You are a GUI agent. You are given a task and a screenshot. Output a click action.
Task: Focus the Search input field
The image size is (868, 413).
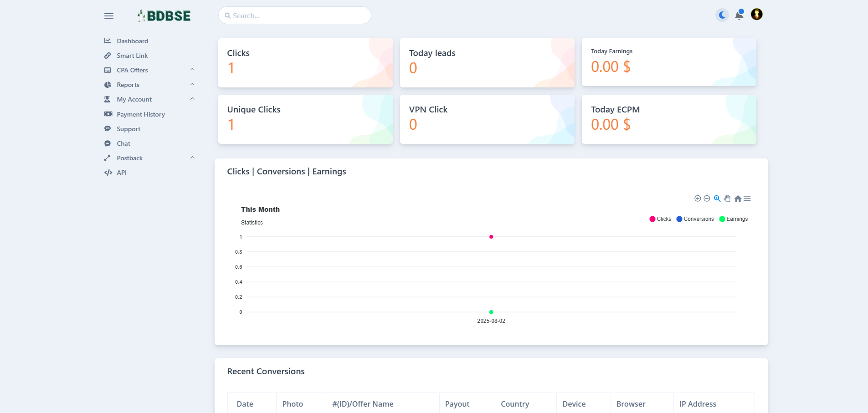point(295,15)
